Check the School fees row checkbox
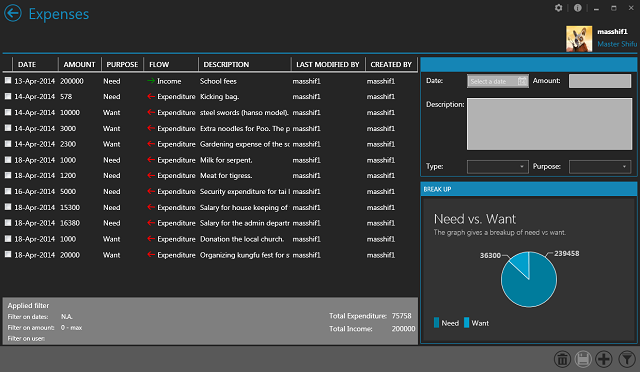Image resolution: width=640 pixels, height=372 pixels. tap(8, 80)
